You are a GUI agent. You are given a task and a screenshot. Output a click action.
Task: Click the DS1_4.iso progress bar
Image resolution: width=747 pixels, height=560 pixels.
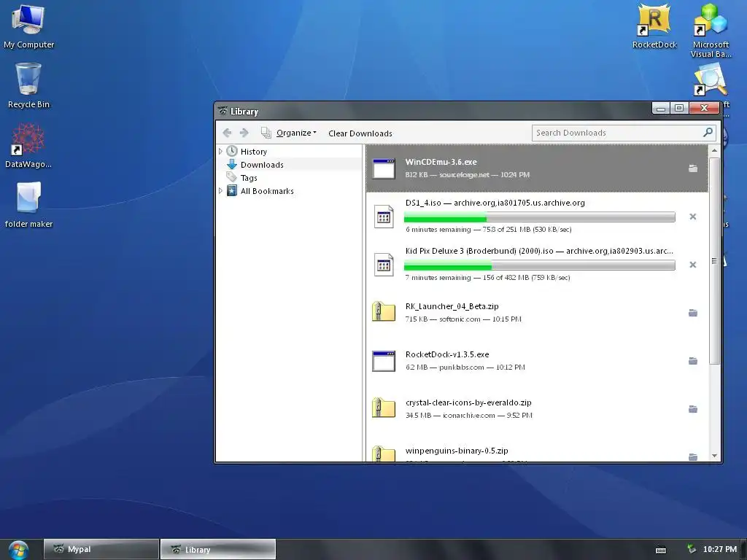point(539,217)
